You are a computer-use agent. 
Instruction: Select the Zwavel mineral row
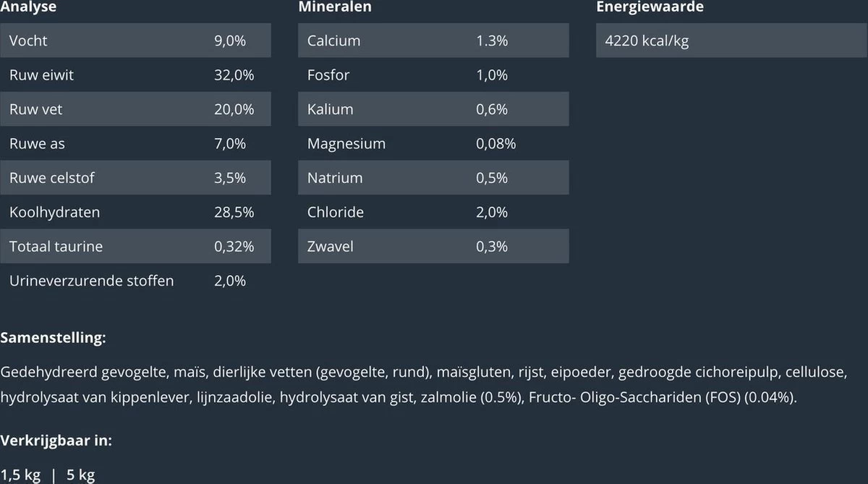pos(433,247)
